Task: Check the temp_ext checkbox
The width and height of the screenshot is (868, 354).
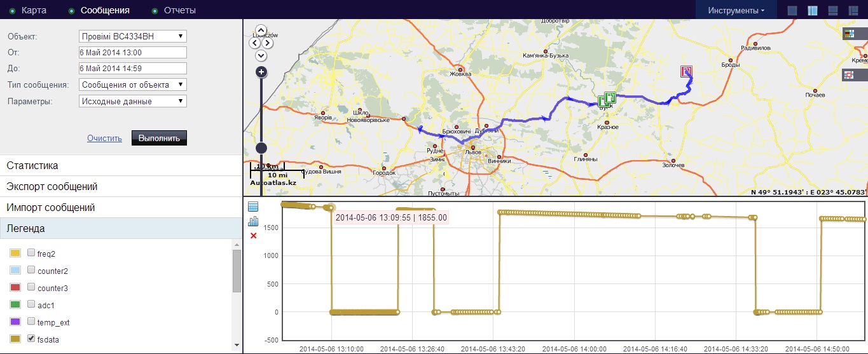Action: [31, 322]
